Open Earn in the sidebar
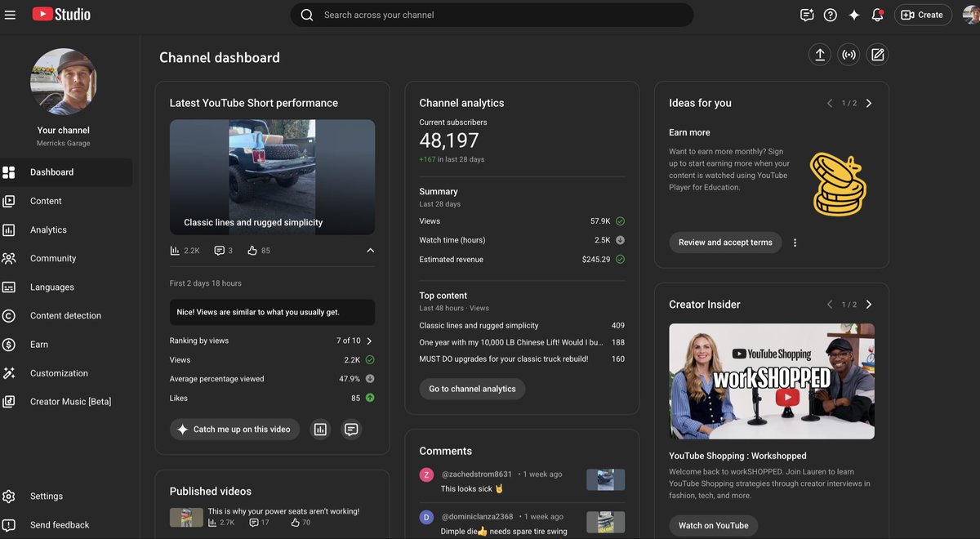This screenshot has height=539, width=980. (x=66, y=345)
